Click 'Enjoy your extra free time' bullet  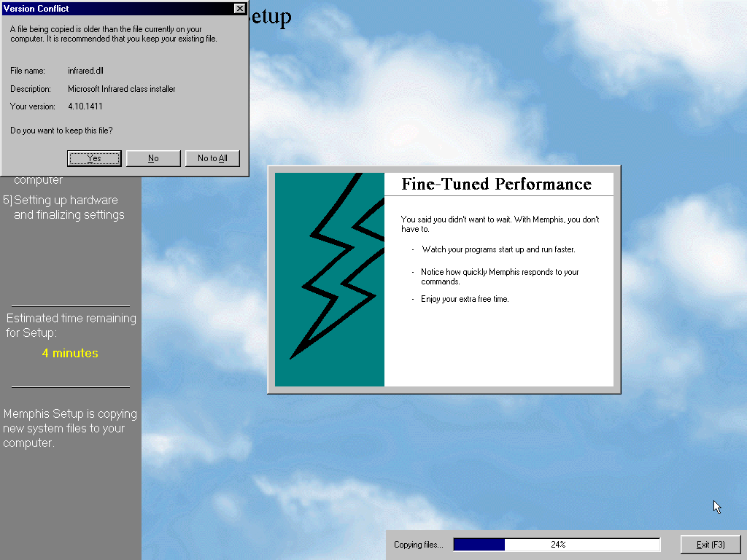pyautogui.click(x=465, y=299)
